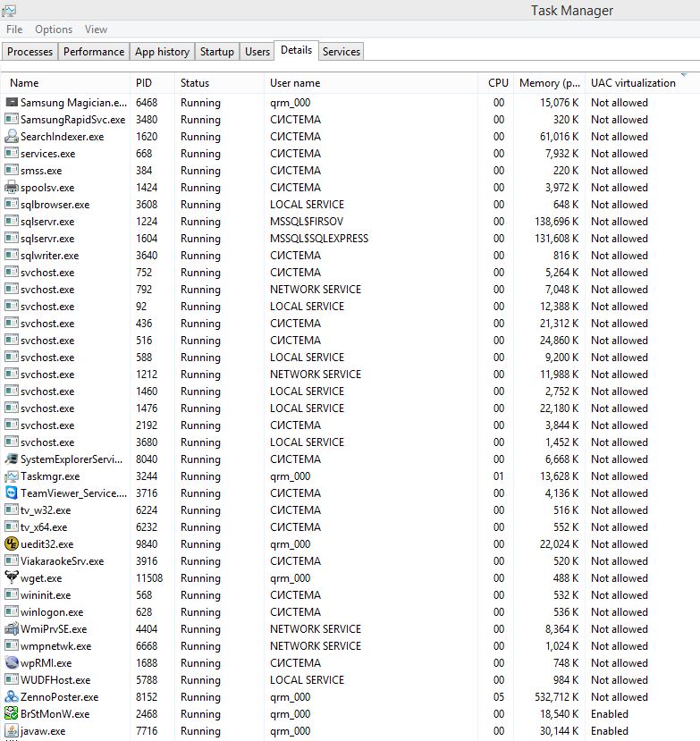Image resolution: width=700 pixels, height=741 pixels.
Task: Sort by the PID column header
Action: (152, 83)
